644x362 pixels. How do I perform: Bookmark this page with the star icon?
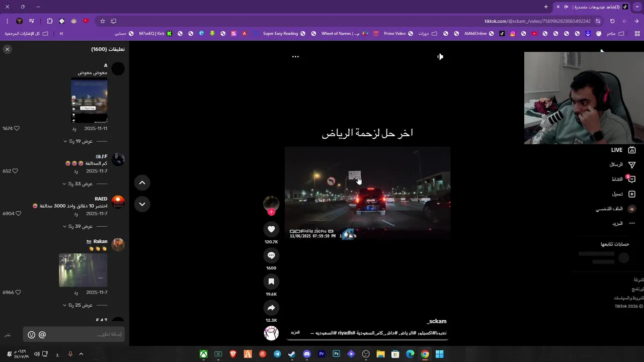pyautogui.click(x=103, y=21)
